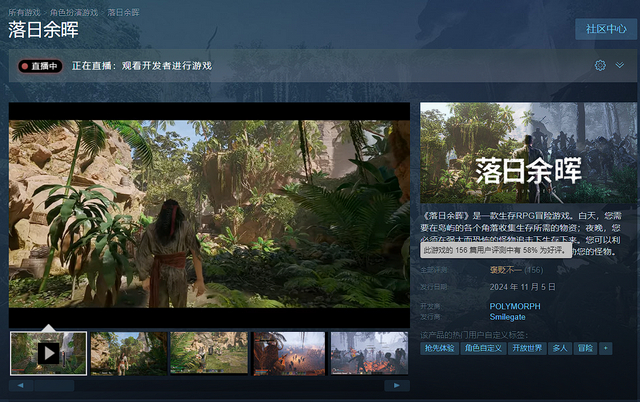
Task: Click the thumbnail strip scrollbar handle
Action: pos(54,385)
